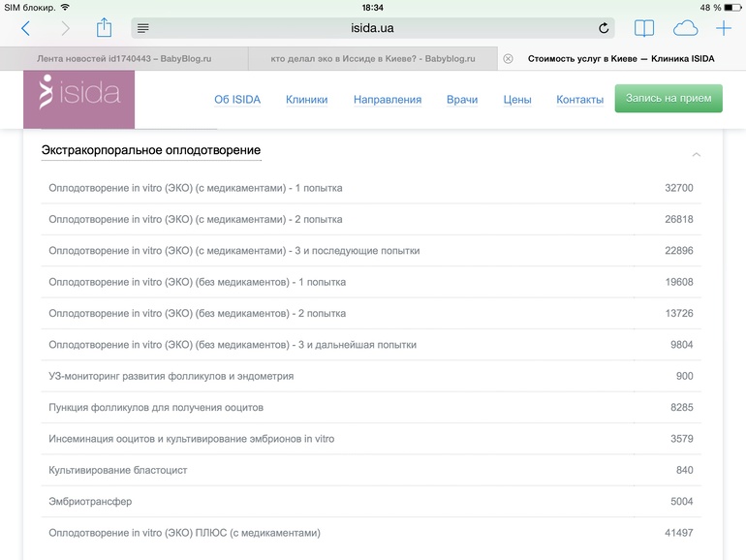Open iCloud Tabs cloud icon

[684, 28]
